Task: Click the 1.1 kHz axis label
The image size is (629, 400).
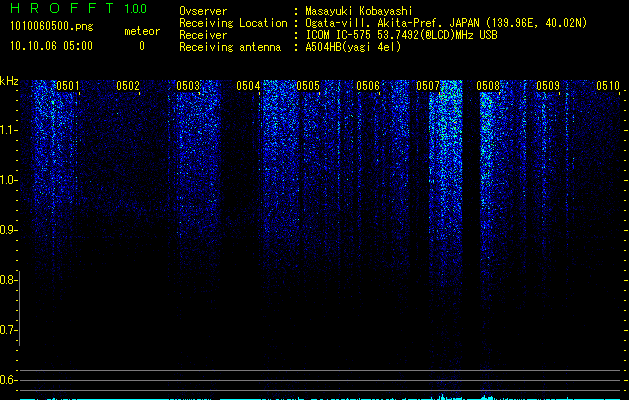Action: (8, 130)
